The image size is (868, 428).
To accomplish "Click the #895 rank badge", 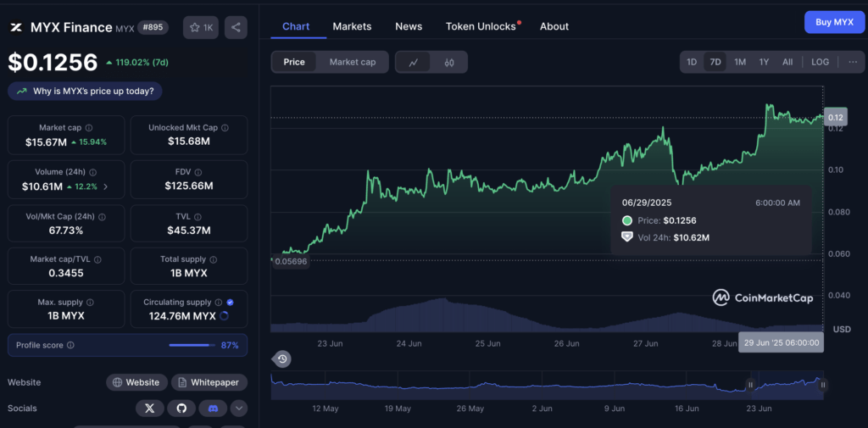I will point(153,27).
